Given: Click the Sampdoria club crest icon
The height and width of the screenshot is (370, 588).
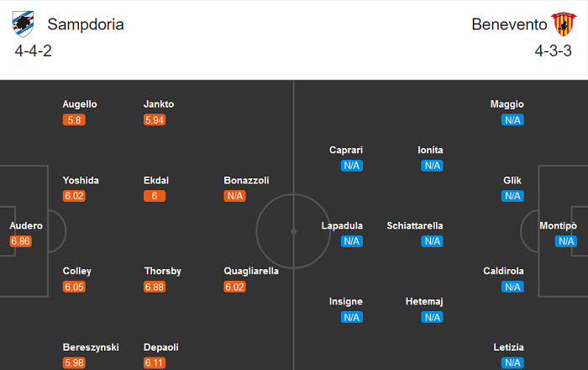Looking at the screenshot, I should [x=24, y=24].
